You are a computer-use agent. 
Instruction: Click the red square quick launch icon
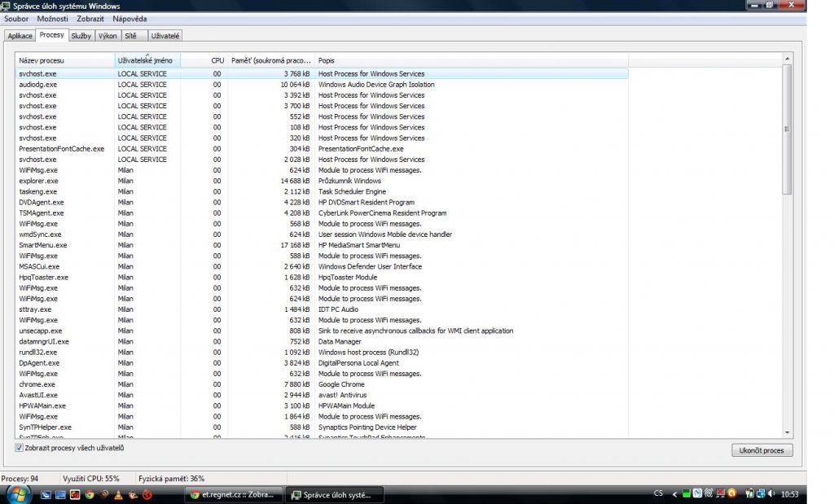75,494
